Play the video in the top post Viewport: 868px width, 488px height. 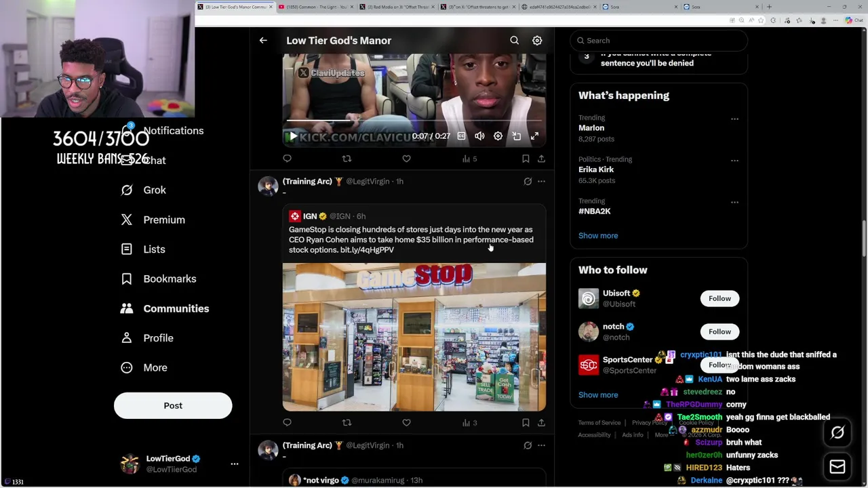[x=293, y=136]
